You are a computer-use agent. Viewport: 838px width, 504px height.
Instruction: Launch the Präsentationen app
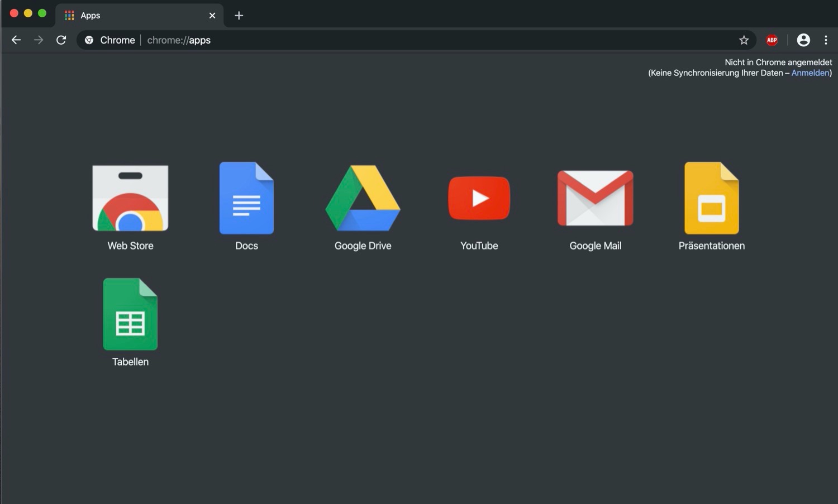point(712,198)
